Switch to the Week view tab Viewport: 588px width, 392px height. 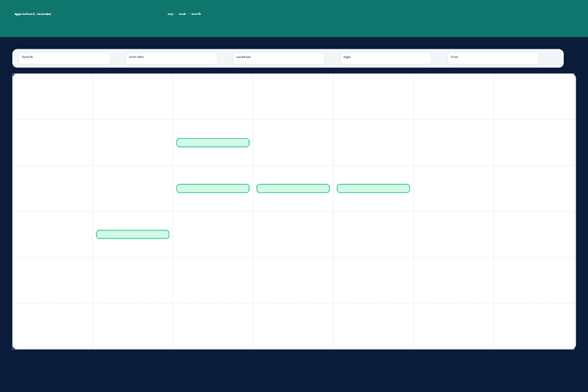click(x=182, y=13)
